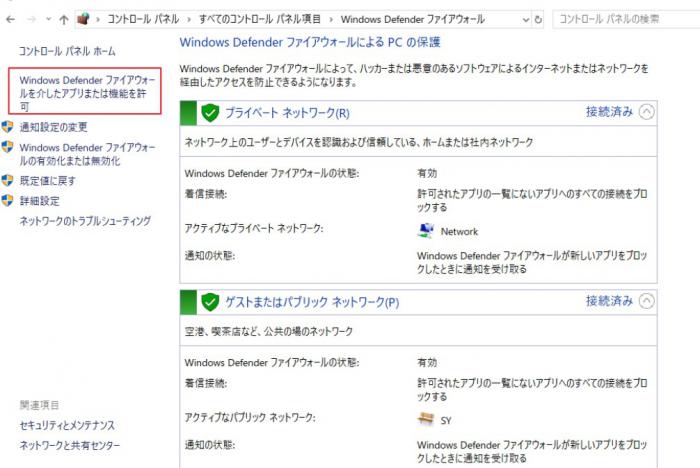Click 空港、喫茶店など、公共の場のネットワーク description
Viewport: 700px width, 468px height.
pos(269,331)
